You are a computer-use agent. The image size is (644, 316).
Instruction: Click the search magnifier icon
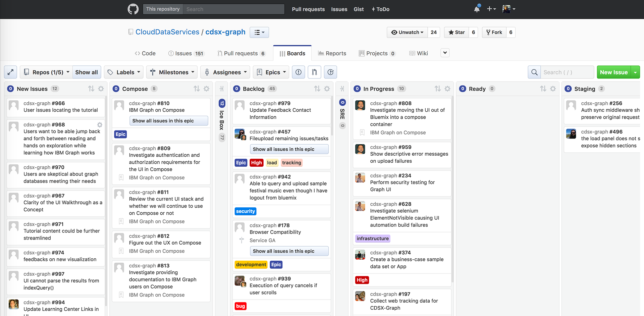534,72
